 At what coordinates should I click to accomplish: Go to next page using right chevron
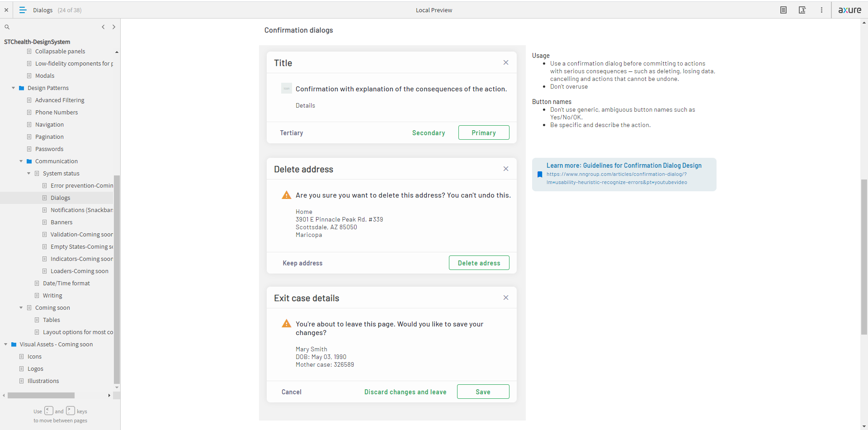coord(114,27)
